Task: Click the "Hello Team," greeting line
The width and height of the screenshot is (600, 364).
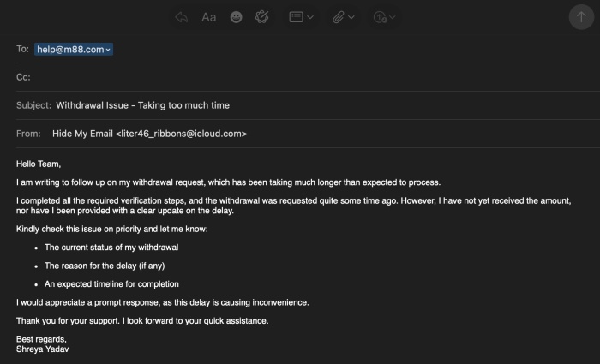Action: click(39, 164)
